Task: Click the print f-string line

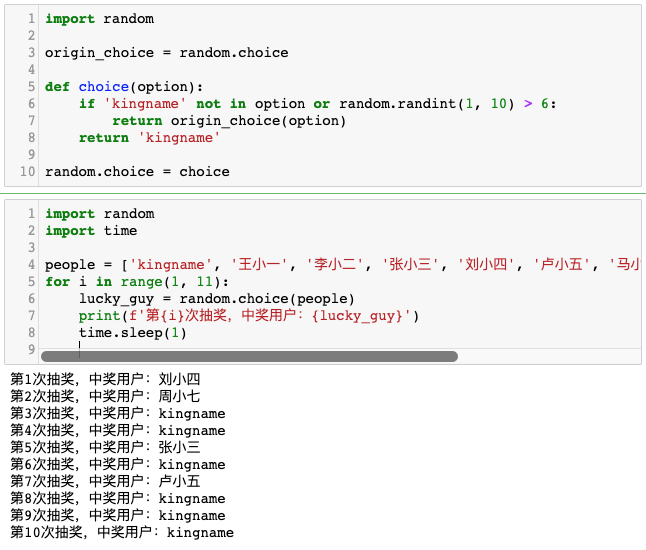Action: click(x=248, y=316)
